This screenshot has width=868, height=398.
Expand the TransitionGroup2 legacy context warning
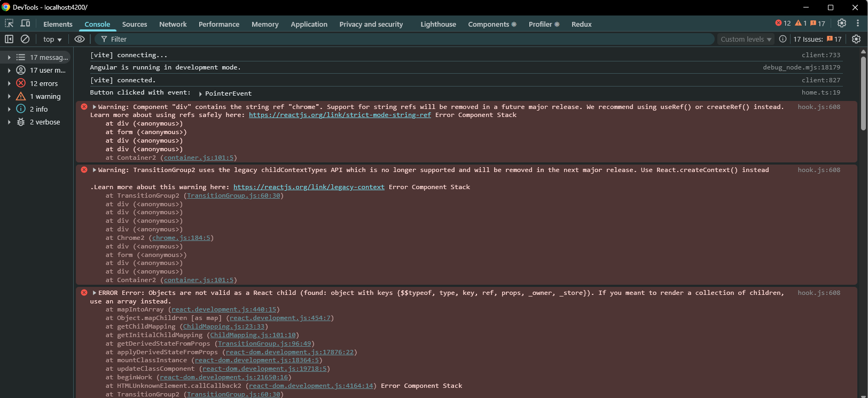click(95, 170)
